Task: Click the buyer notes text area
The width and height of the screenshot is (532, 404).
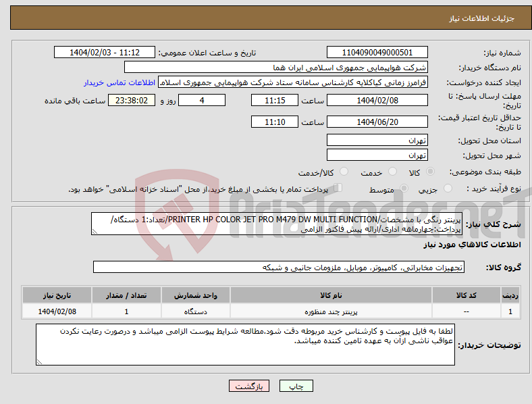Action: pos(245,345)
